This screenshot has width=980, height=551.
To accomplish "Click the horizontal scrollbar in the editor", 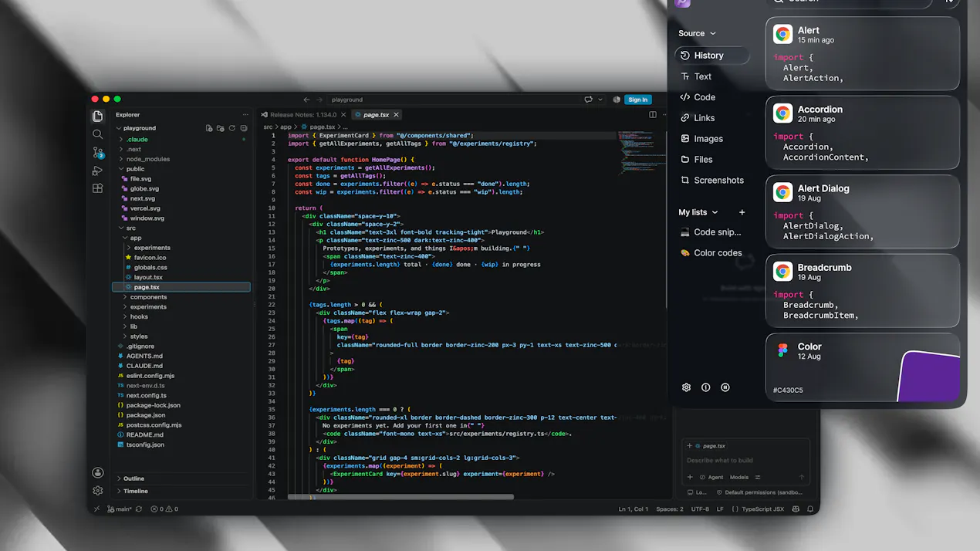I will [400, 497].
